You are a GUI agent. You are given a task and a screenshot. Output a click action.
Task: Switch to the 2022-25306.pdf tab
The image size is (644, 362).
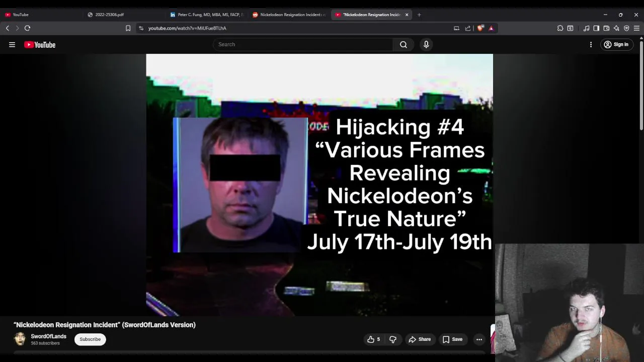123,15
